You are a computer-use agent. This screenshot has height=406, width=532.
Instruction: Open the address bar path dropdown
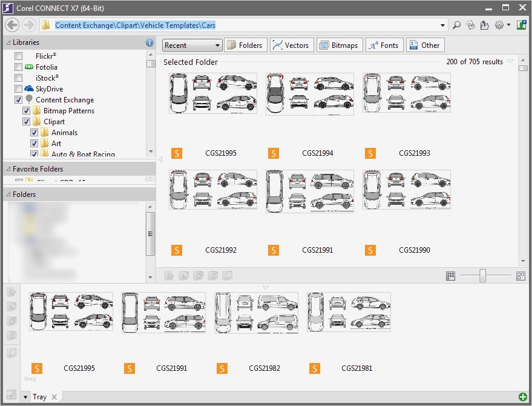[x=442, y=25]
